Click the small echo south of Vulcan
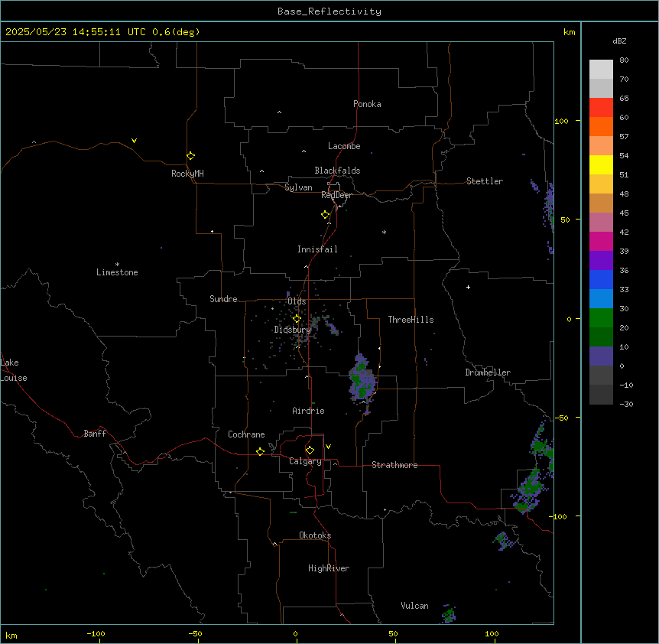659x644 pixels. [449, 614]
